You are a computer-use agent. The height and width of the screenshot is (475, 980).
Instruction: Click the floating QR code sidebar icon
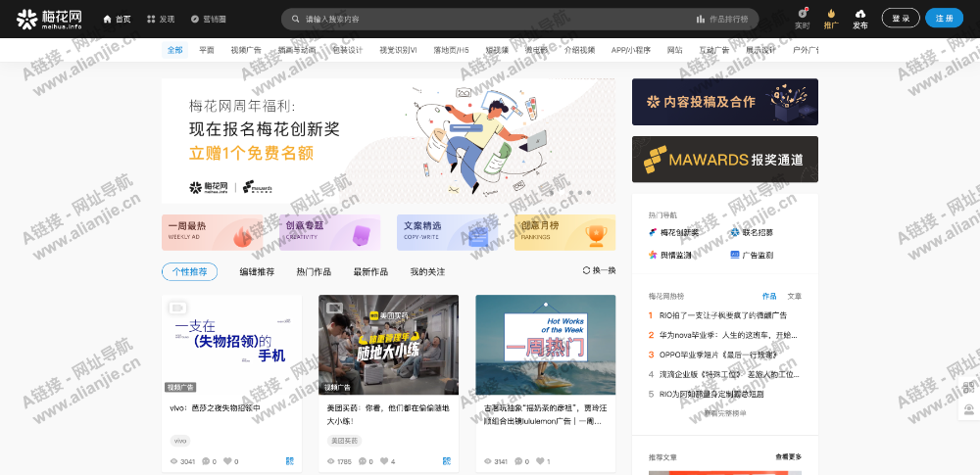point(969,388)
